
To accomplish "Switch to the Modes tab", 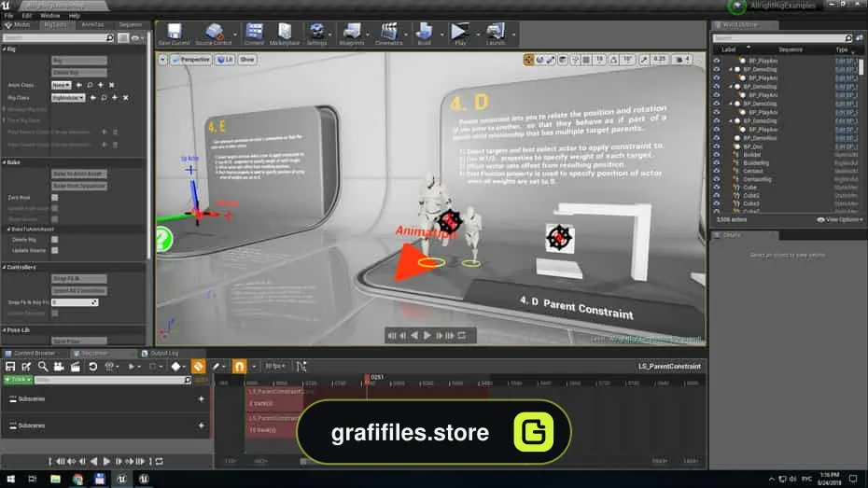I will [19, 25].
